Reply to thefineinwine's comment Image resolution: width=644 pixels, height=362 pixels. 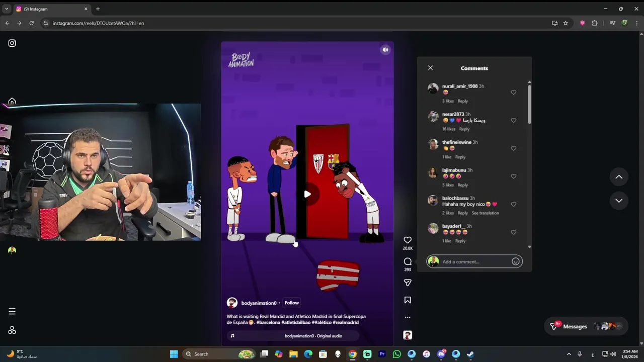[460, 157]
